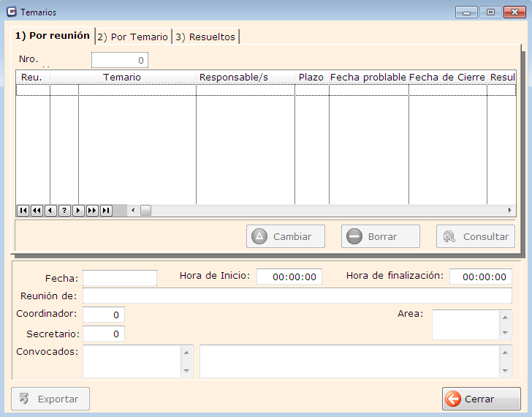This screenshot has width=532, height=417.
Task: Go to next record in navigator
Action: click(x=78, y=211)
